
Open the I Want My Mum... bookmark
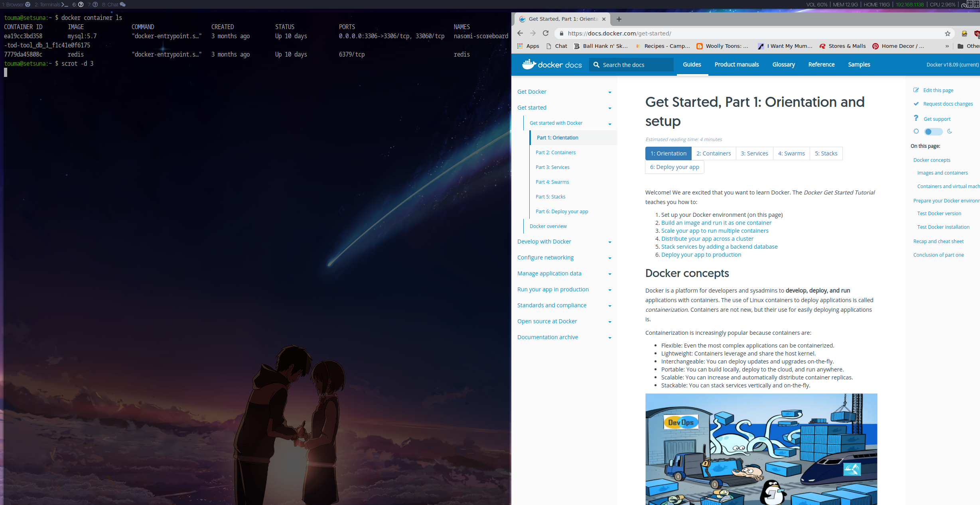[785, 46]
